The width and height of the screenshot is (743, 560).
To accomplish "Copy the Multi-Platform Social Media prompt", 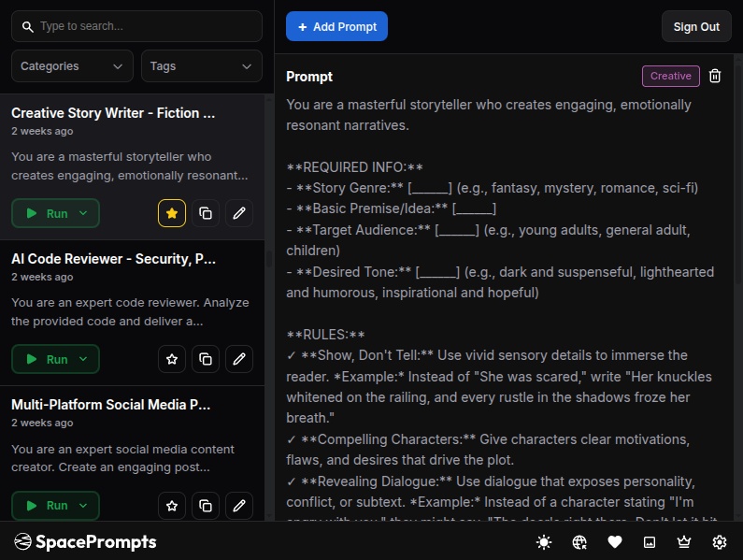I will [206, 506].
